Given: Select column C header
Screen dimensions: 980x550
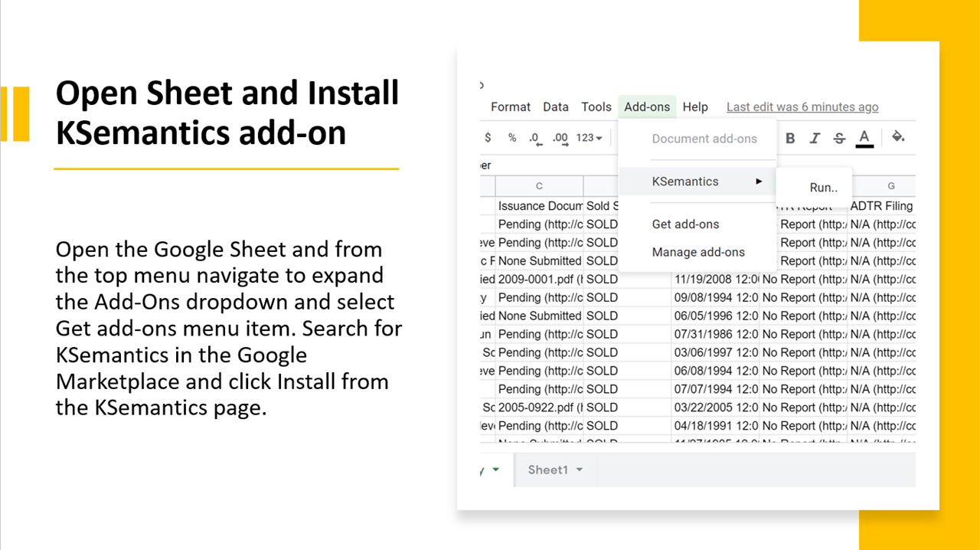Looking at the screenshot, I should click(538, 185).
